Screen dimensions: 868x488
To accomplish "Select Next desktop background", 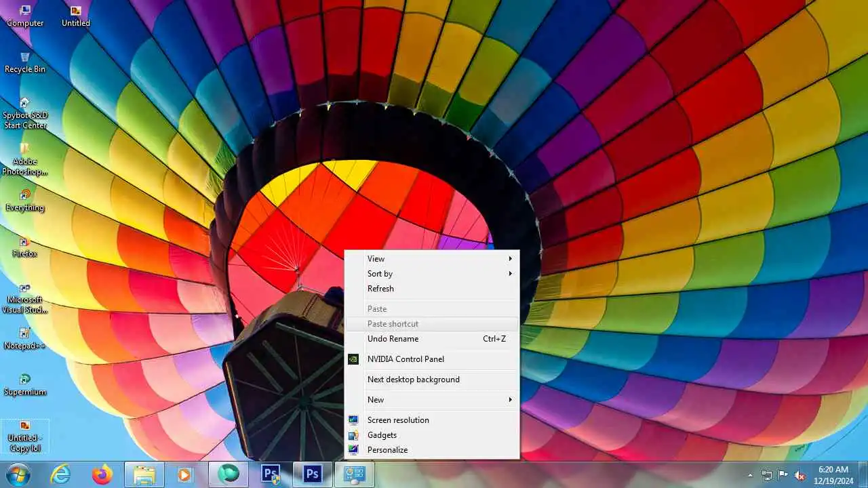I will pyautogui.click(x=432, y=380).
